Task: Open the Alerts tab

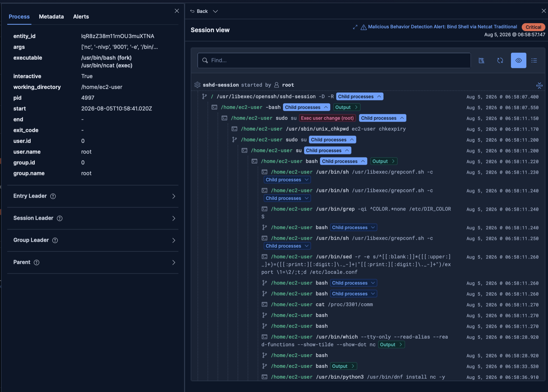Action: (81, 16)
